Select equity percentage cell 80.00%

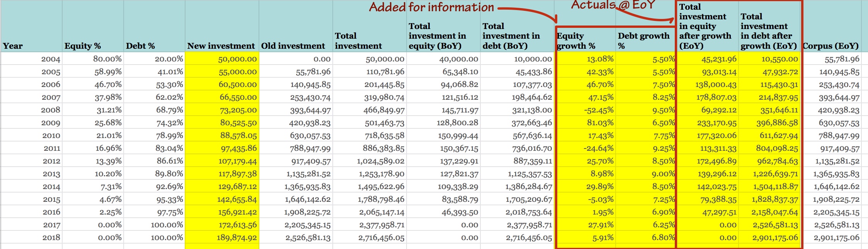click(x=93, y=59)
